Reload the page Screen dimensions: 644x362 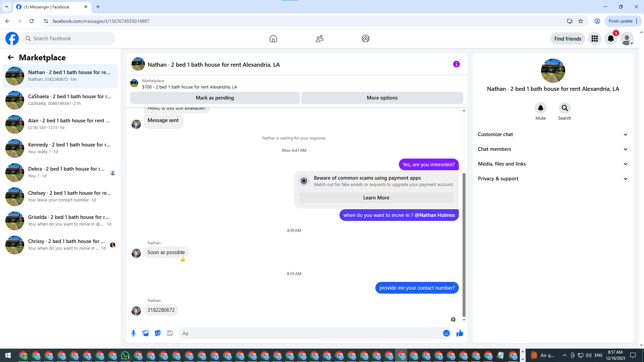32,21
